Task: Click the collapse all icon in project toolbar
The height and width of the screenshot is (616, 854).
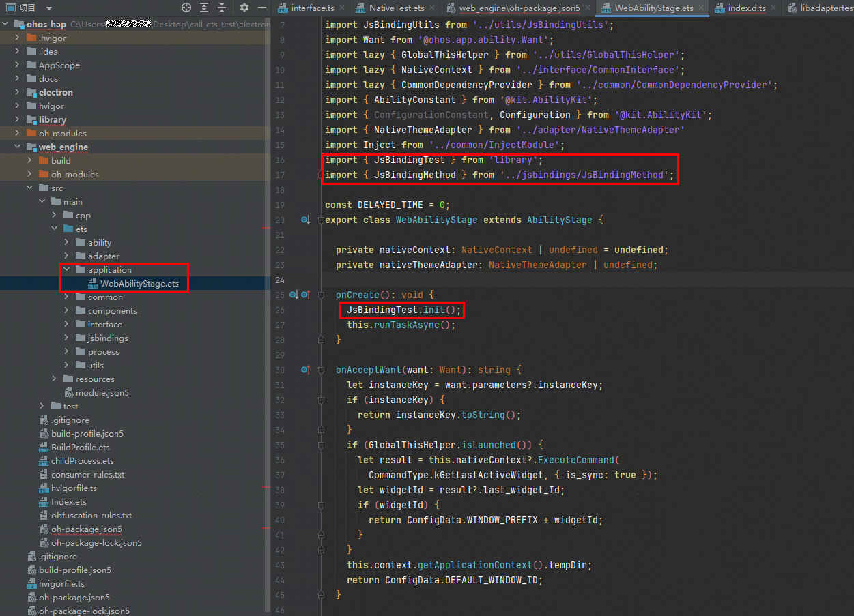Action: click(222, 8)
